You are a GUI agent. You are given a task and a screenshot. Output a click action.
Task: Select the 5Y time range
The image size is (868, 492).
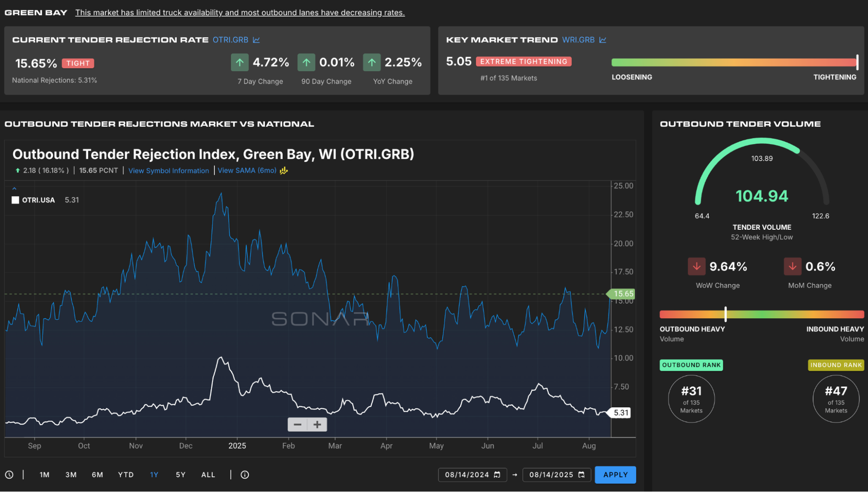tap(181, 475)
